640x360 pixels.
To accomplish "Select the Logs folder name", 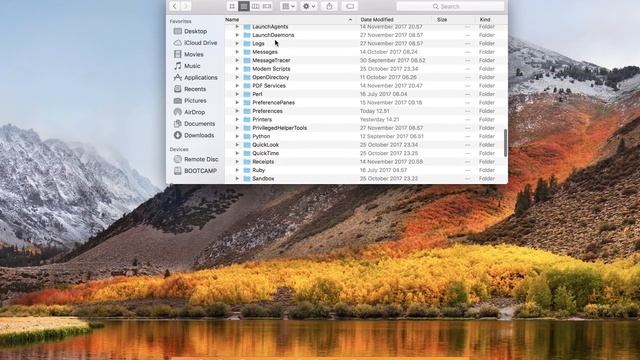I will (x=258, y=43).
